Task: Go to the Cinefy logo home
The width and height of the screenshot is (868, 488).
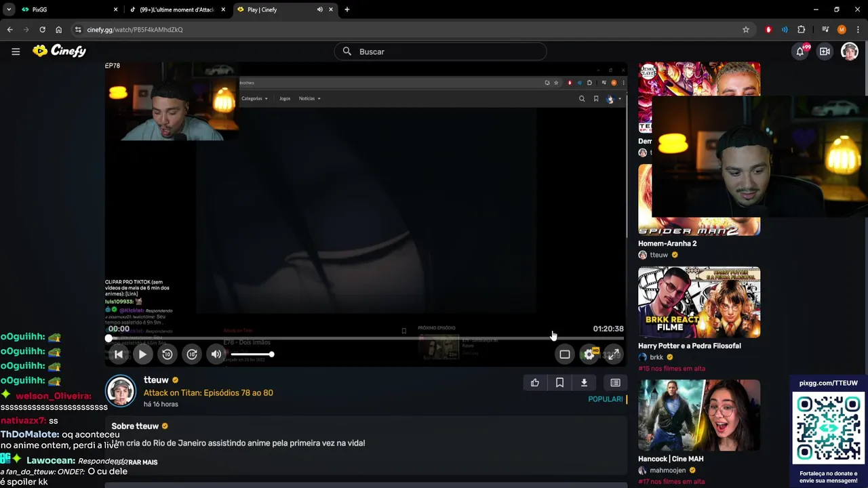Action: pyautogui.click(x=60, y=51)
